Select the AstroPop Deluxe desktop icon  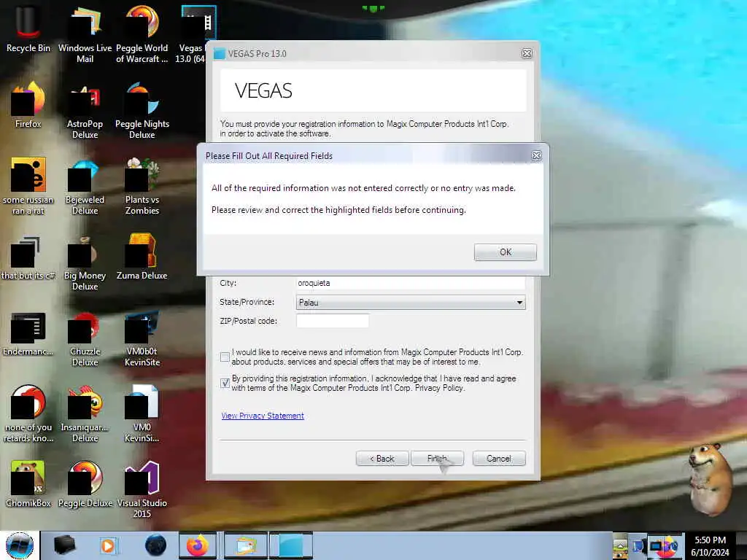coord(85,111)
